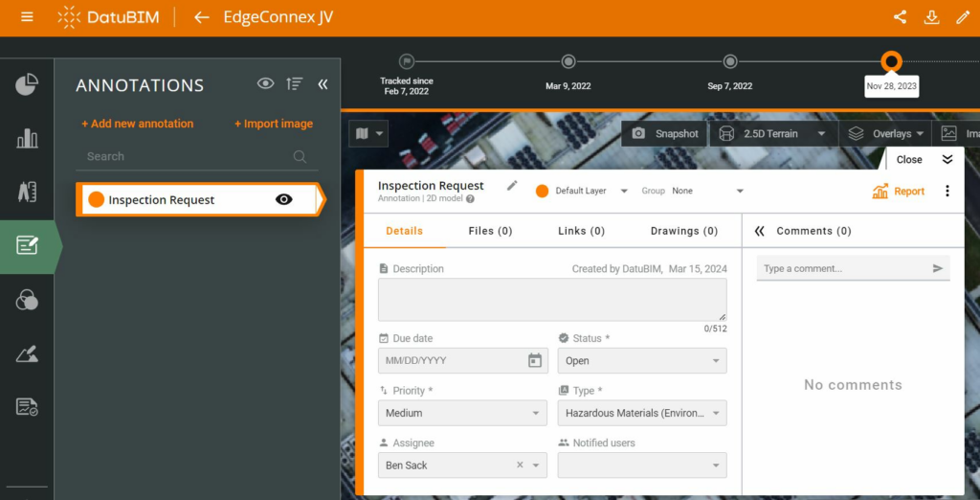This screenshot has width=980, height=500.
Task: Open the reports checklist sidebar icon
Action: pos(27,407)
